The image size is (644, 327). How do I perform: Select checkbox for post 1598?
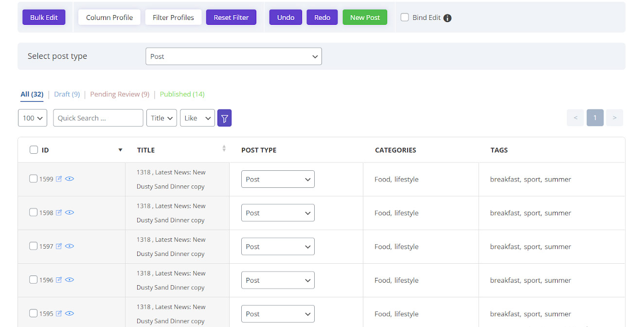(33, 212)
